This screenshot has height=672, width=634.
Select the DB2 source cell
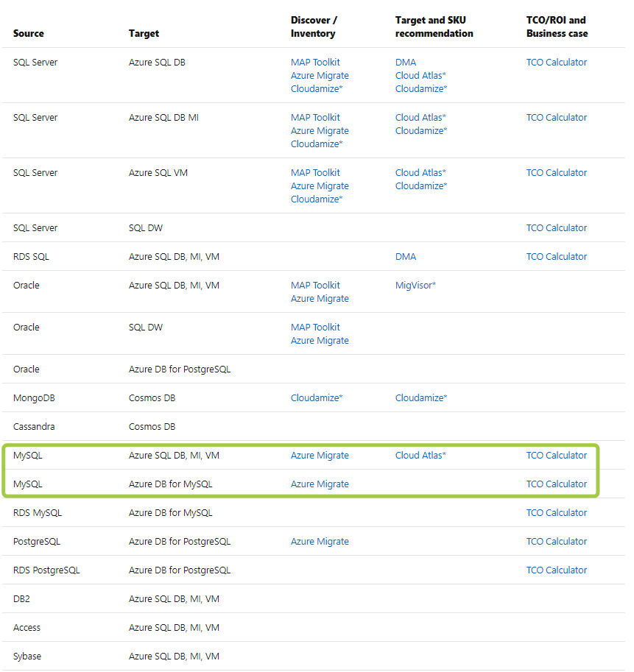(21, 599)
